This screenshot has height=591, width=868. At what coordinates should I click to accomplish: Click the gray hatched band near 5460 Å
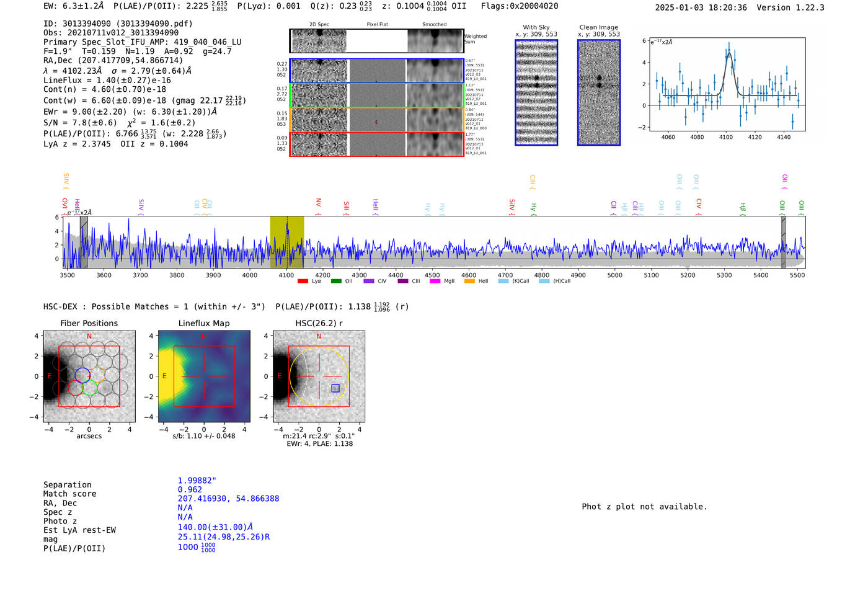coord(783,242)
